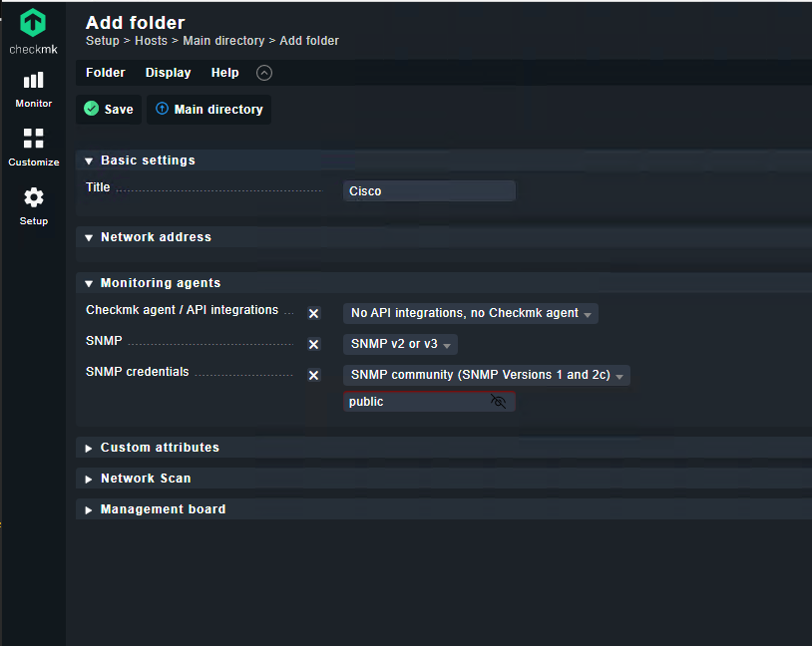Open the Monitor sidebar section
Image resolution: width=812 pixels, height=646 pixels.
[x=33, y=90]
